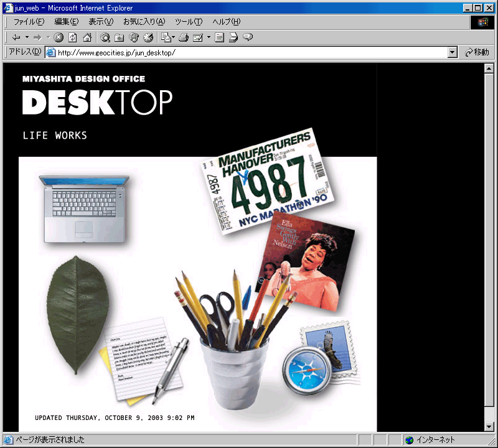
Task: Expand the address bar URL dropdown
Action: [453, 52]
